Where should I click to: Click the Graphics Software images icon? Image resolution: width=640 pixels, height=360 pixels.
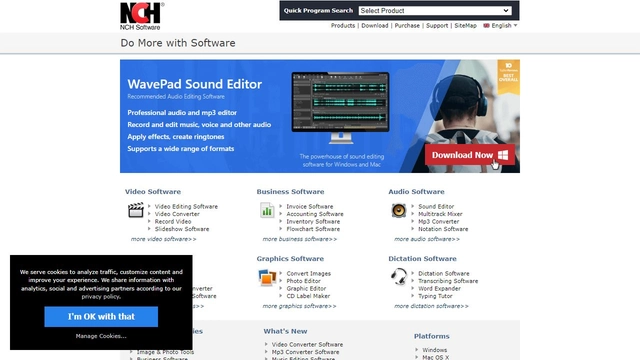267,278
